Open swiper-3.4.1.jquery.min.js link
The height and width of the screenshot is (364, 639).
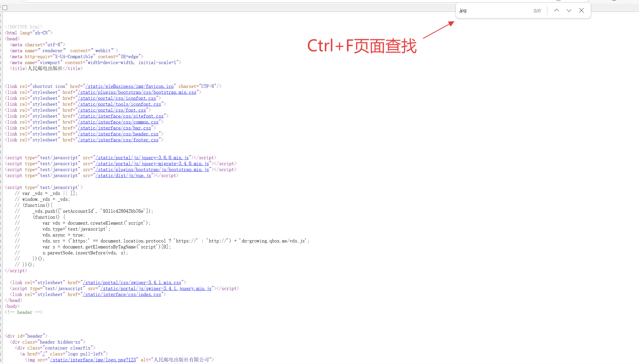[156, 289]
